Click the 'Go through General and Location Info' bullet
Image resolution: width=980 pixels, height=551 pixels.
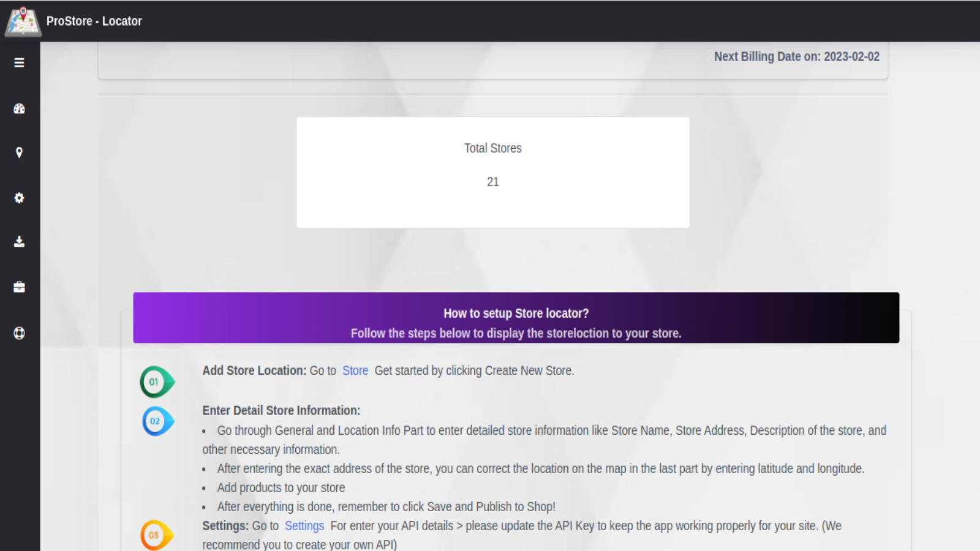545,440
